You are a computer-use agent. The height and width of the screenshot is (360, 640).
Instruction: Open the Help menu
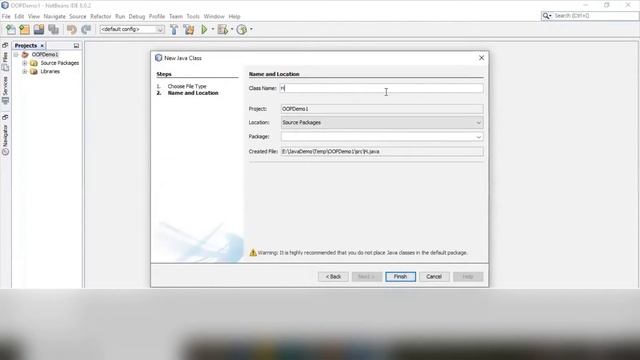tap(234, 17)
